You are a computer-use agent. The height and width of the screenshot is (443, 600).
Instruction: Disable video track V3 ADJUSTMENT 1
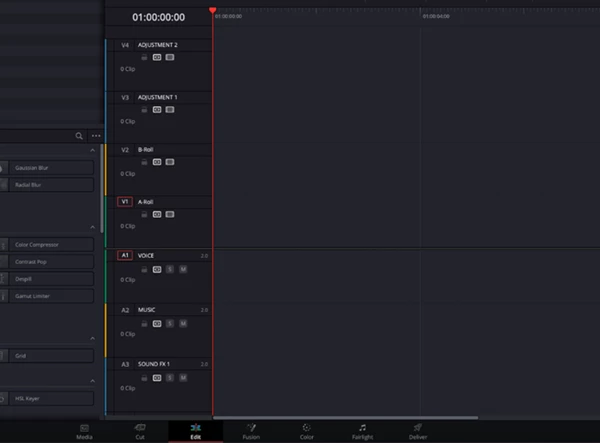coord(170,110)
